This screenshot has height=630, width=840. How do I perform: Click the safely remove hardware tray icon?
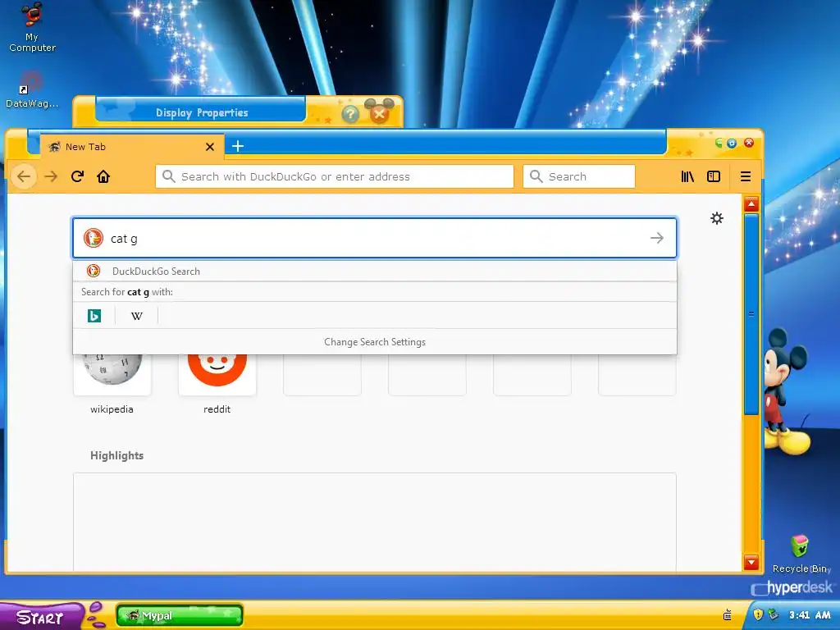click(x=772, y=614)
